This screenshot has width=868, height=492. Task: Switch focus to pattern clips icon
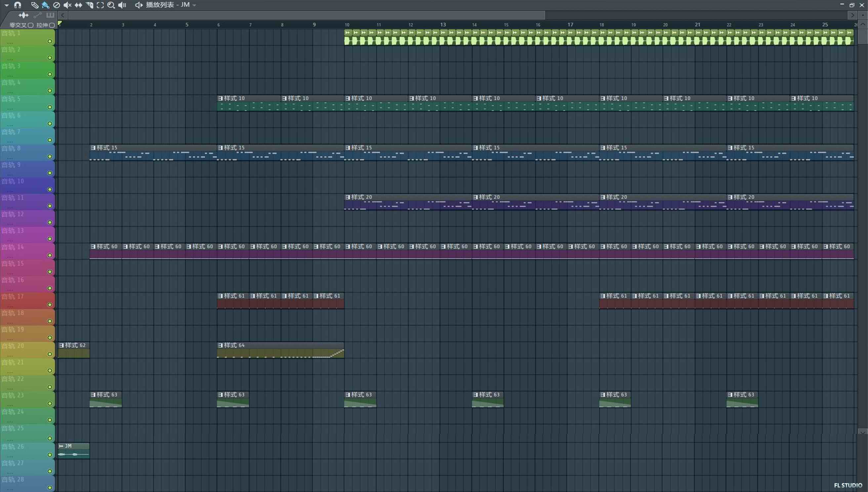[x=50, y=15]
